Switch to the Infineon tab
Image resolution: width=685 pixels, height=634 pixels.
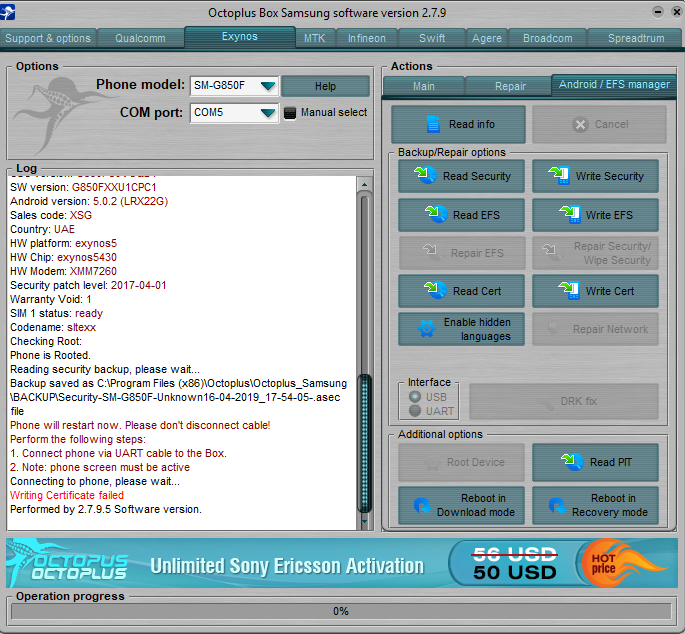[x=367, y=38]
